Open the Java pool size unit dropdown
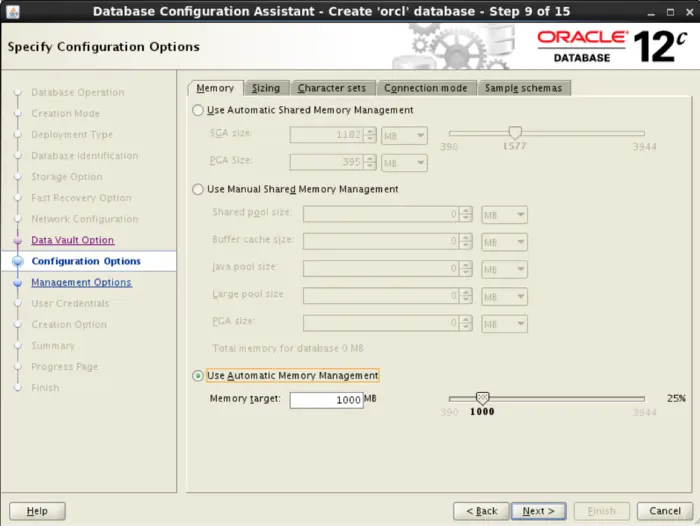The width and height of the screenshot is (700, 526). (504, 269)
